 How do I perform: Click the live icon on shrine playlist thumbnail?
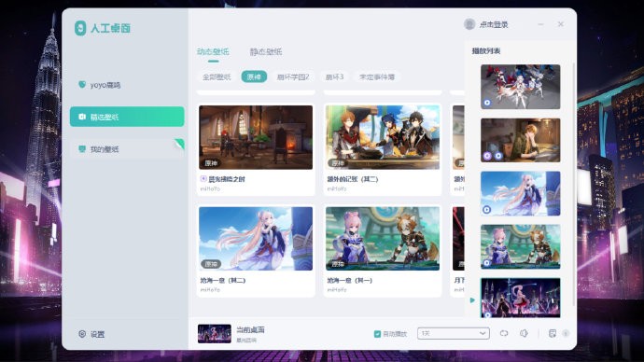tap(487, 263)
